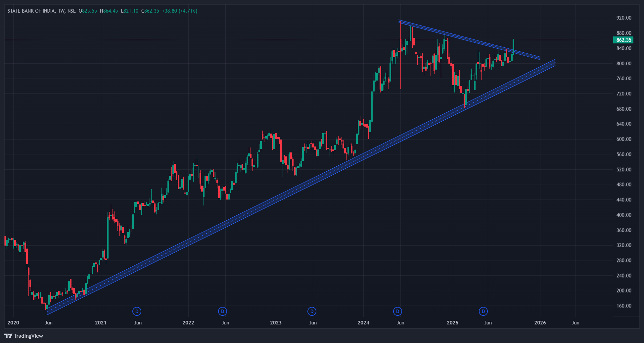644x343 pixels.
Task: Click the latest green breakout candle
Action: point(513,46)
